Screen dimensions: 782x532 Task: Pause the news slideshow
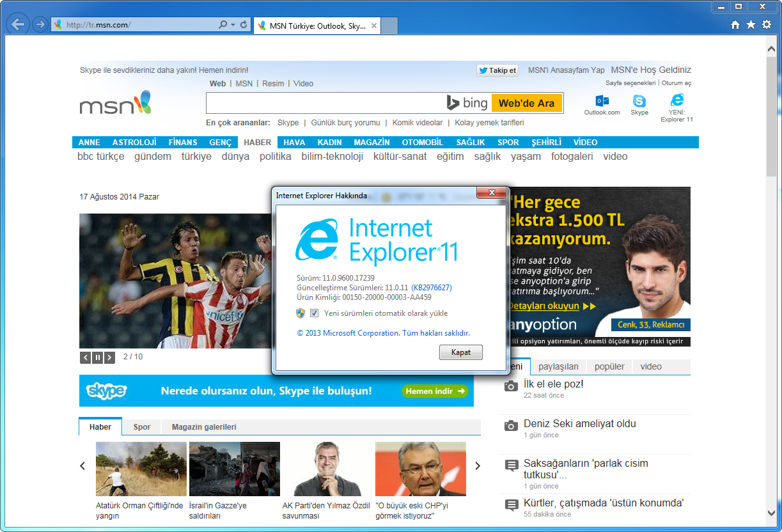(x=98, y=357)
